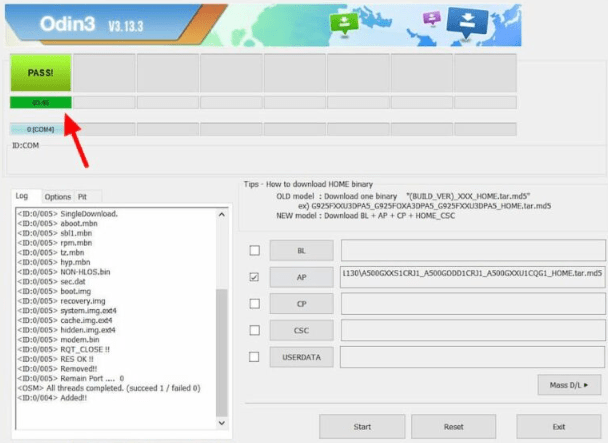Click log line 'rpm.mbn'
The width and height of the screenshot is (608, 443).
click(55, 243)
